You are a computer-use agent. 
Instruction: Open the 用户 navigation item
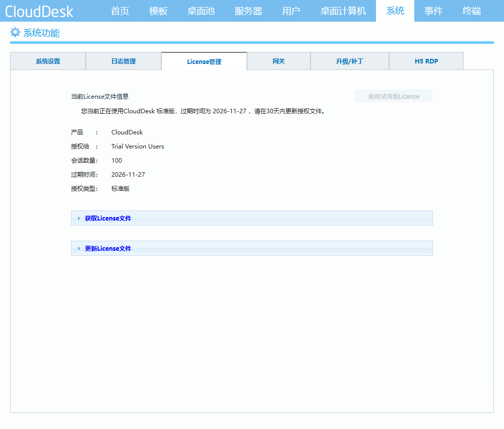click(291, 11)
